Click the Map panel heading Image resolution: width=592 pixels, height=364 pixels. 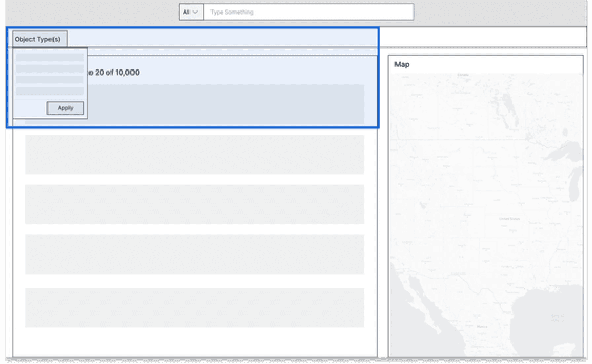pyautogui.click(x=401, y=65)
